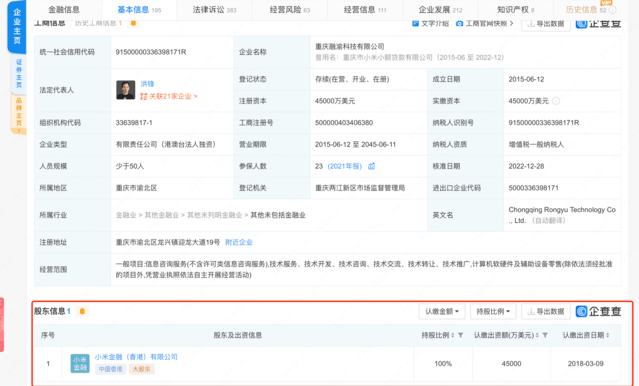639x386 pixels.
Task: Expand the 持股比例 dropdown
Action: click(x=493, y=311)
